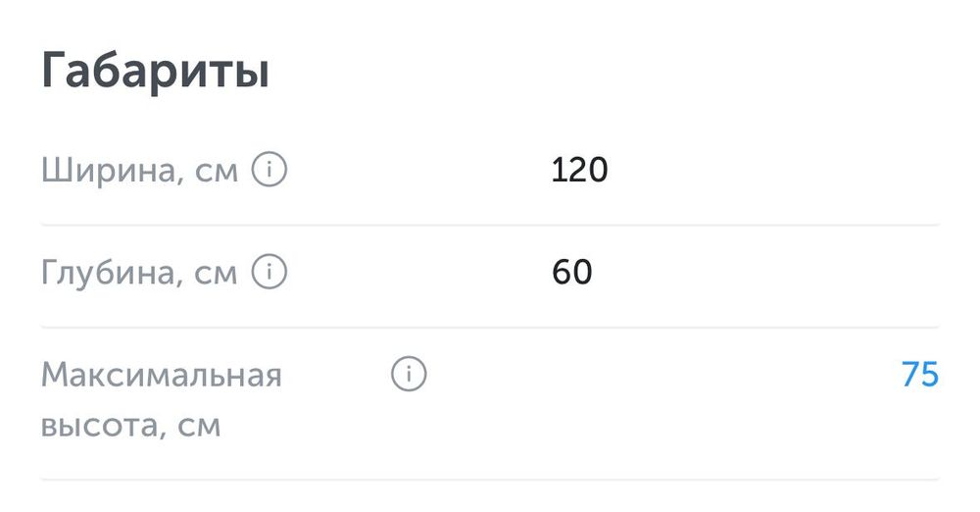Click the divider below the Максимальная высота row
This screenshot has width=980, height=512.
pos(490,479)
